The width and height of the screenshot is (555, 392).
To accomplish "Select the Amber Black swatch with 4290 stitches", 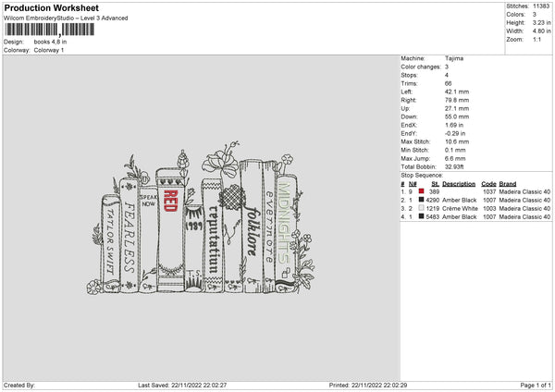I will tap(421, 200).
